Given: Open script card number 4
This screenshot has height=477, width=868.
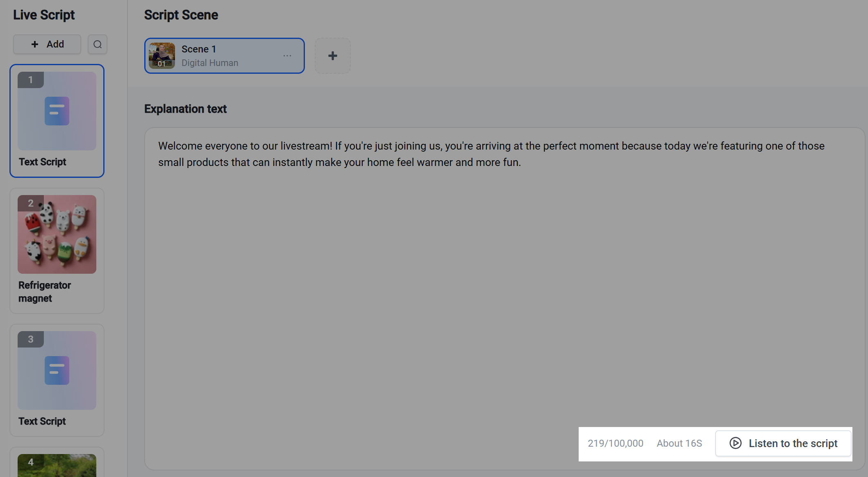Looking at the screenshot, I should [x=57, y=463].
